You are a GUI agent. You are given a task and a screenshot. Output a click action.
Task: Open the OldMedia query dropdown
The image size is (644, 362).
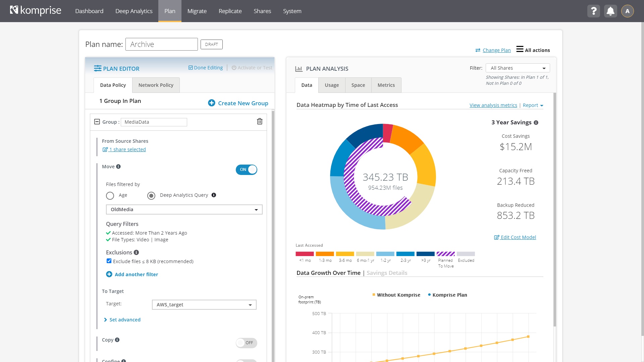[x=184, y=209]
